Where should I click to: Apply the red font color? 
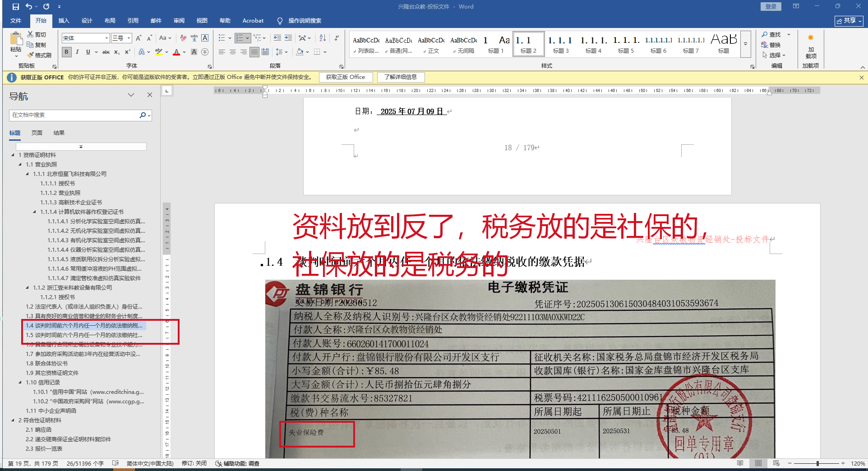pos(176,52)
